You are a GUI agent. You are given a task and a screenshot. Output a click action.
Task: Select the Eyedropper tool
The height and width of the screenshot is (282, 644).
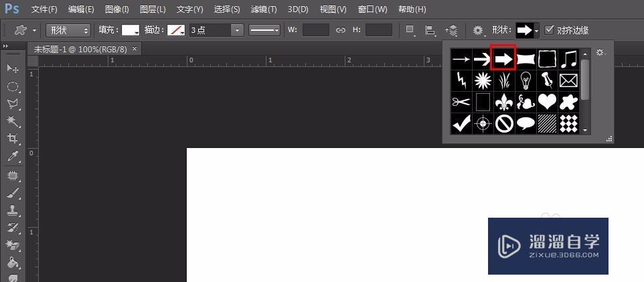point(13,157)
